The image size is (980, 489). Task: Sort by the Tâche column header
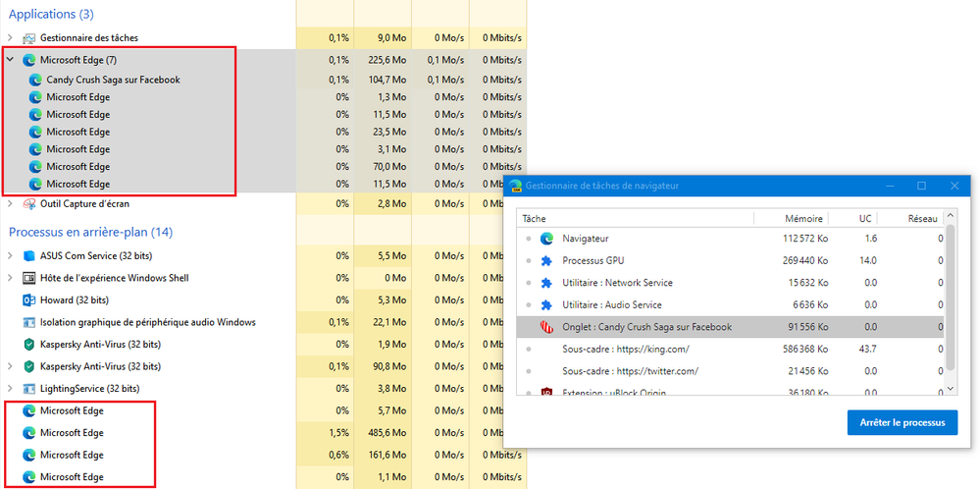636,218
